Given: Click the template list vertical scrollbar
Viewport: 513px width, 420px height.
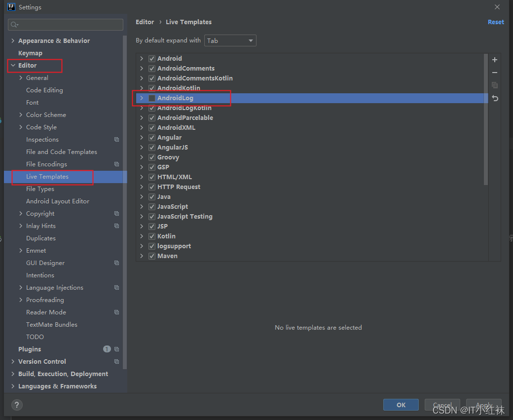Looking at the screenshot, I should tap(485, 120).
